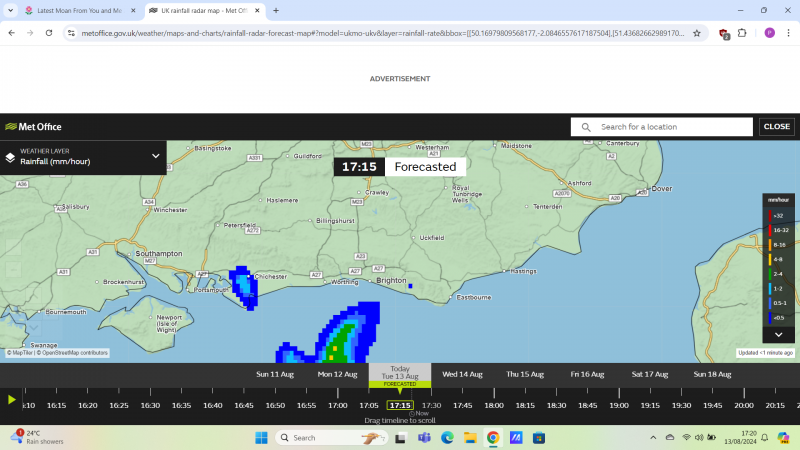Viewport: 800px width, 450px height.
Task: Open Microsoft Store from taskbar
Action: 539,438
